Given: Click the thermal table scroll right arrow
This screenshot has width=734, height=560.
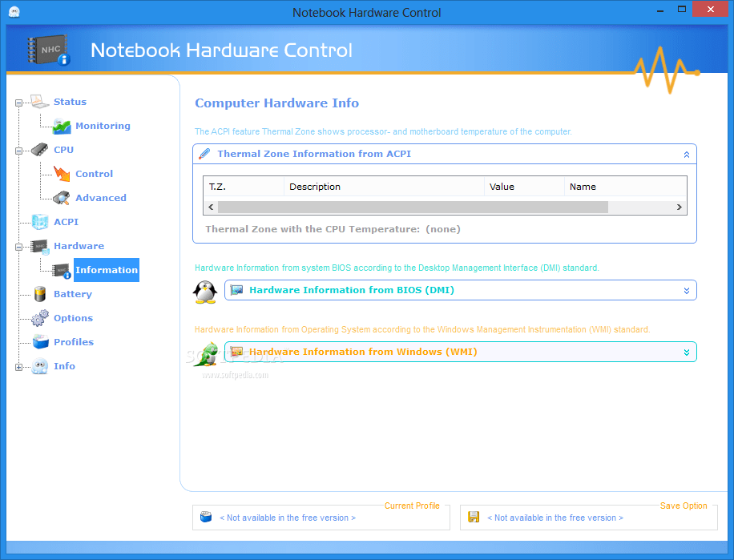Looking at the screenshot, I should click(x=680, y=207).
